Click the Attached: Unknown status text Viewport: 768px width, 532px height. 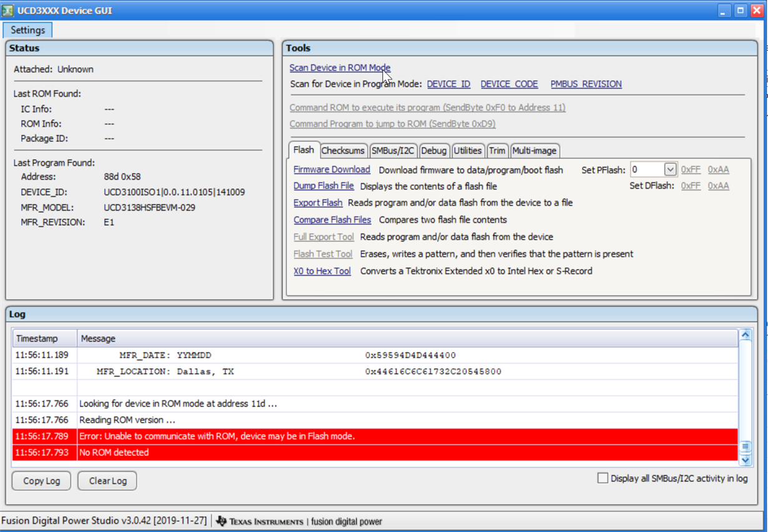pos(54,69)
